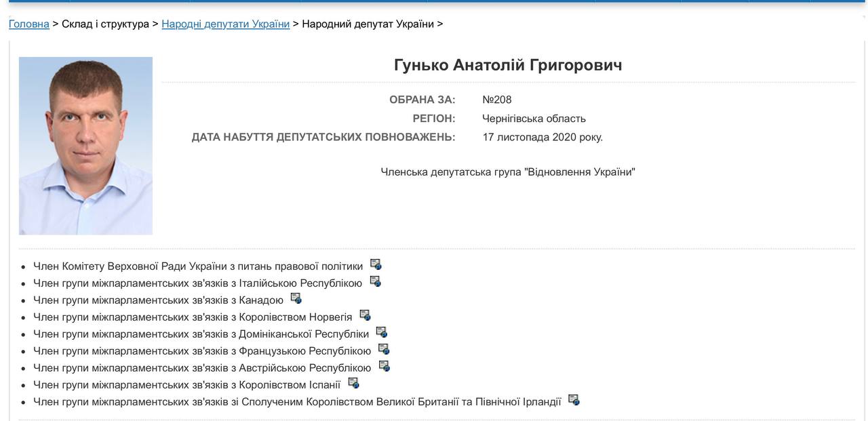868x421 pixels.
Task: Click the deputy's portrait photo
Action: click(x=85, y=146)
